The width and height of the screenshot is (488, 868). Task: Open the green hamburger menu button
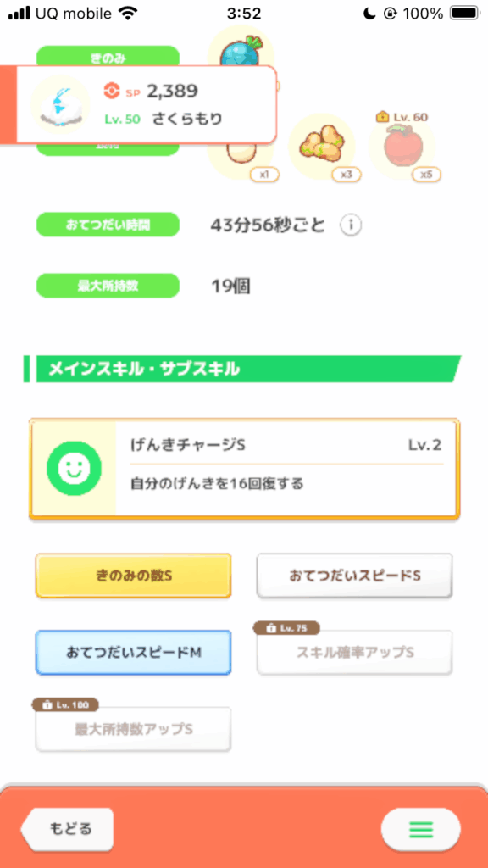pyautogui.click(x=420, y=829)
